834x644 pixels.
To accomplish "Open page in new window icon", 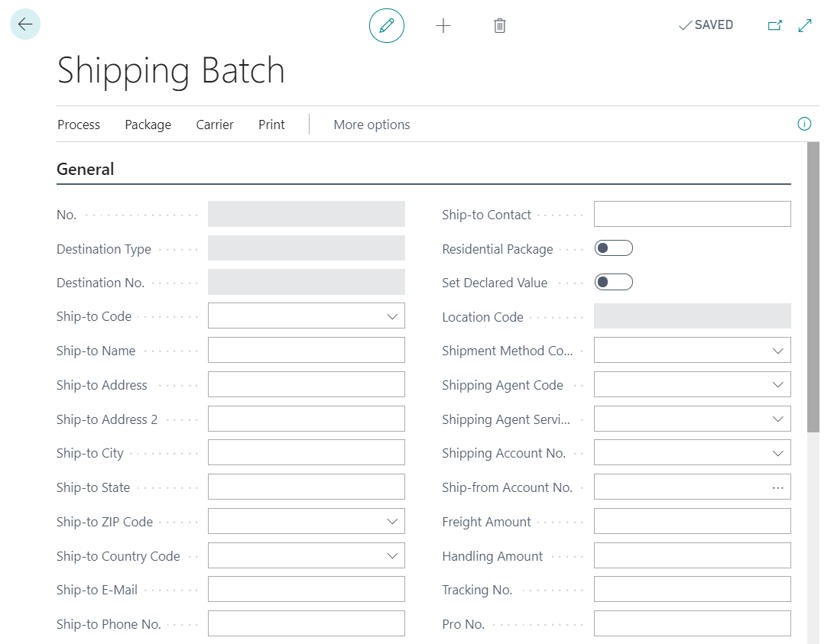I will click(774, 25).
